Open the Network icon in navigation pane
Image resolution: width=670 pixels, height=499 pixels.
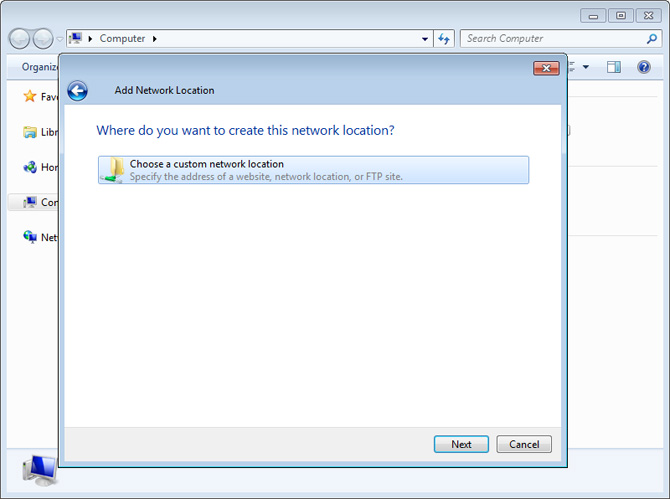(30, 237)
